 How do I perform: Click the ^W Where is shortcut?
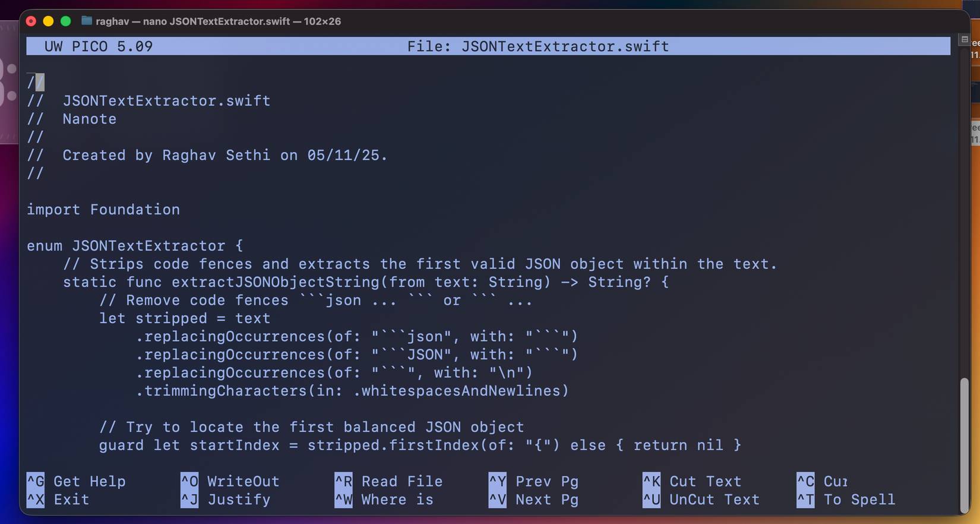pos(384,500)
